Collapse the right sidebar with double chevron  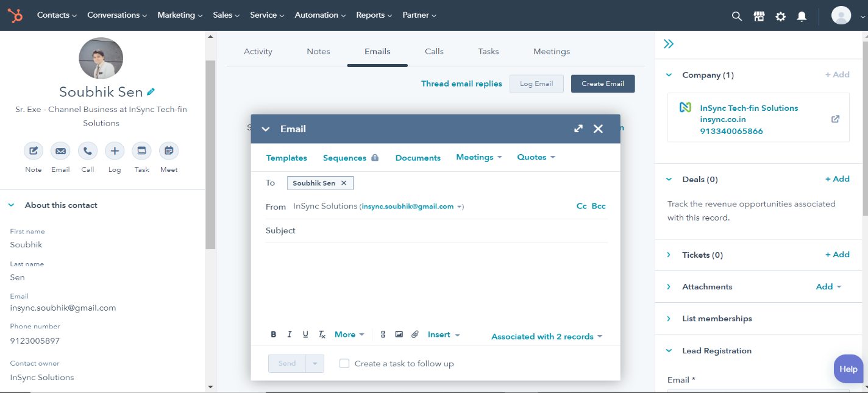coord(669,44)
